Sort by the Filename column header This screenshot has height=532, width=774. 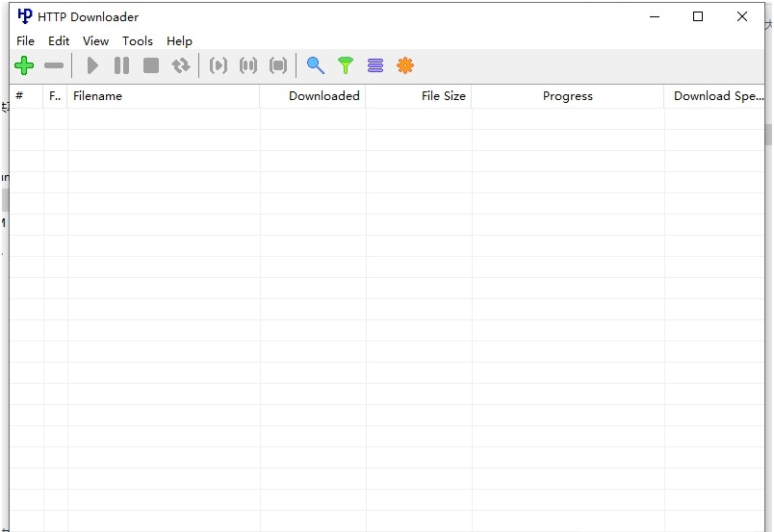coord(164,96)
